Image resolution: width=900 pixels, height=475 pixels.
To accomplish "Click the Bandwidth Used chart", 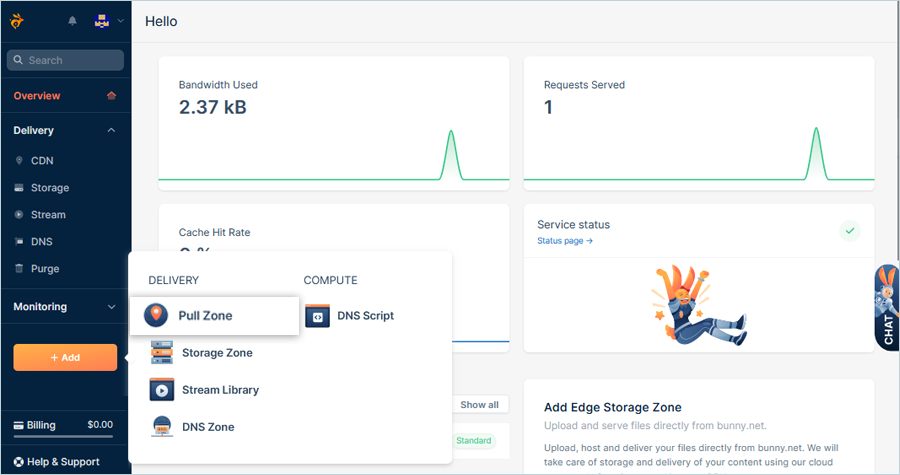I will 333,155.
